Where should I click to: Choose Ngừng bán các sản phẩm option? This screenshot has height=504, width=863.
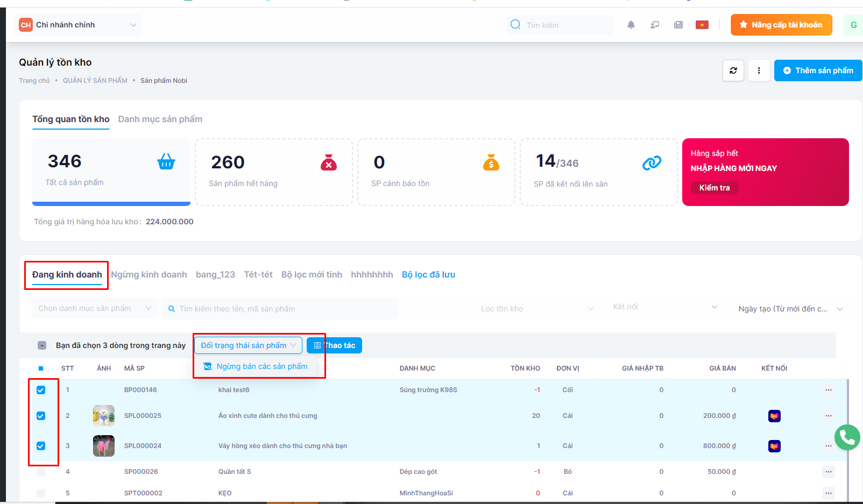coord(261,366)
